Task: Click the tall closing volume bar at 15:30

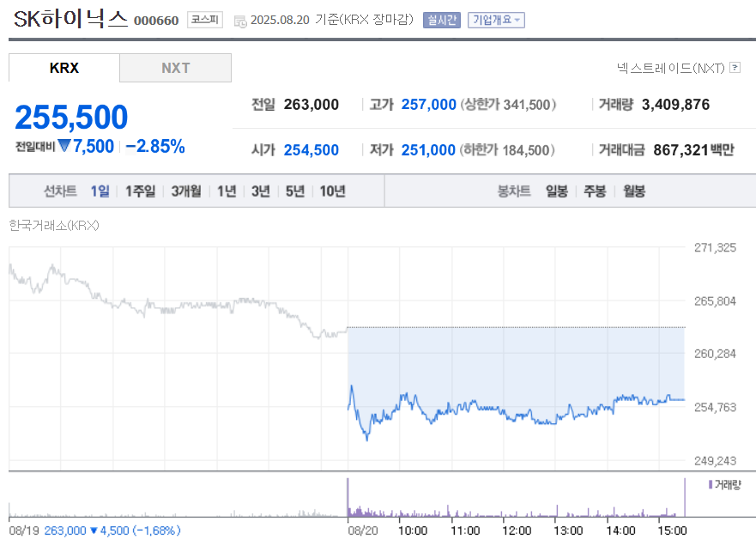Action: click(x=685, y=497)
